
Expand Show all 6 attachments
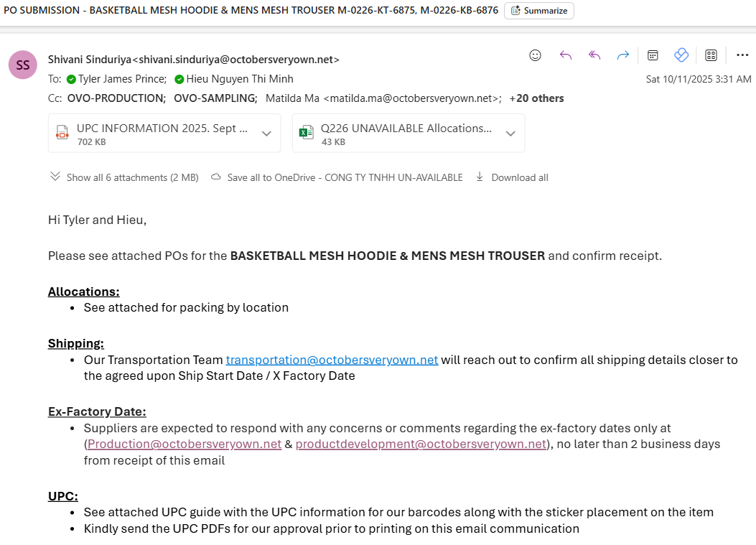(124, 177)
